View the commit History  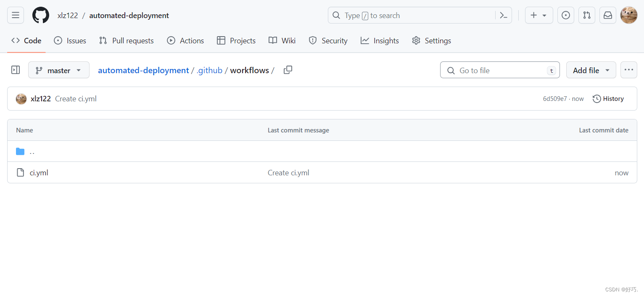pos(608,99)
